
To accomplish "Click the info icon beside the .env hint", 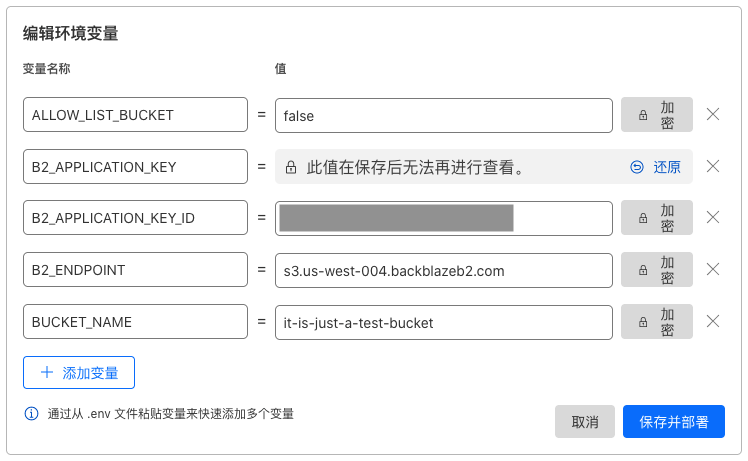I will pos(31,414).
